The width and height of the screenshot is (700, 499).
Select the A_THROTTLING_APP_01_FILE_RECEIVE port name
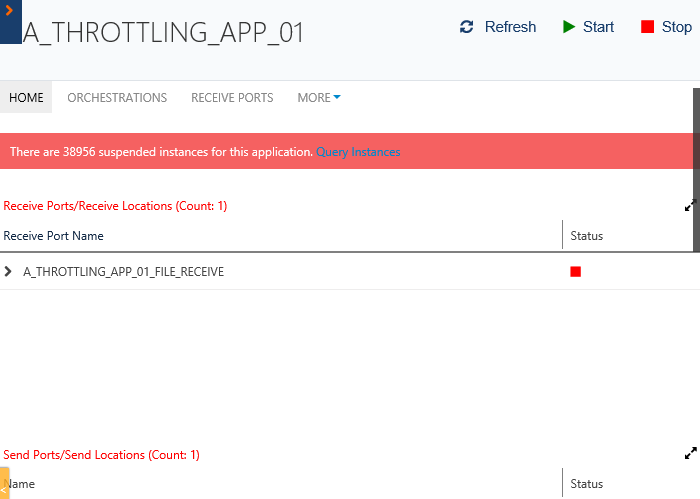pos(123,272)
